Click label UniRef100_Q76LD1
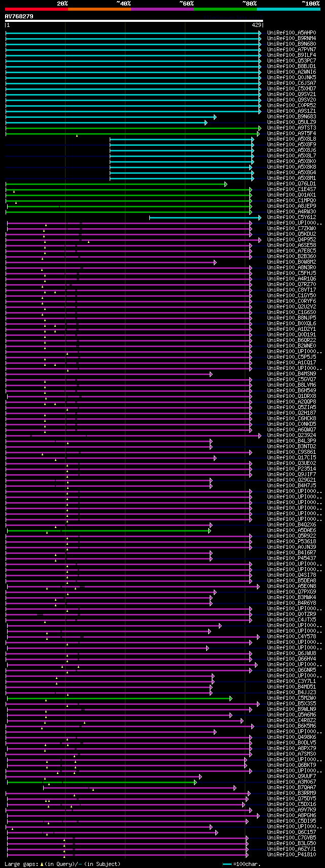 pyautogui.click(x=291, y=184)
